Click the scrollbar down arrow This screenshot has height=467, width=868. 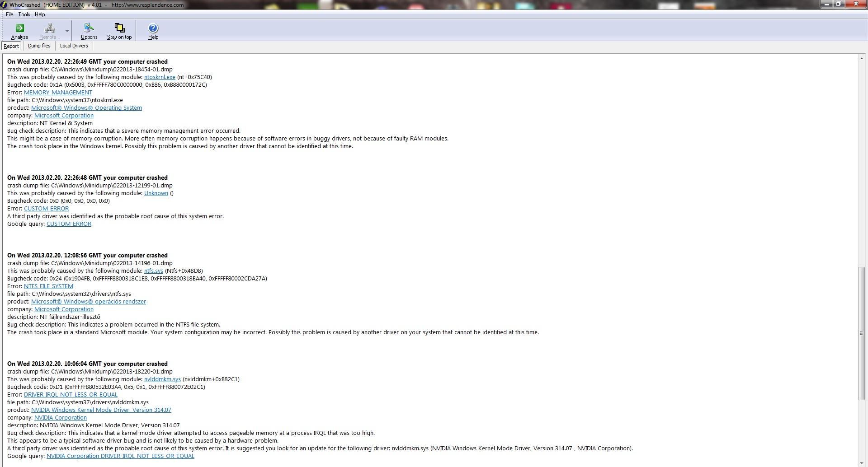(862, 463)
